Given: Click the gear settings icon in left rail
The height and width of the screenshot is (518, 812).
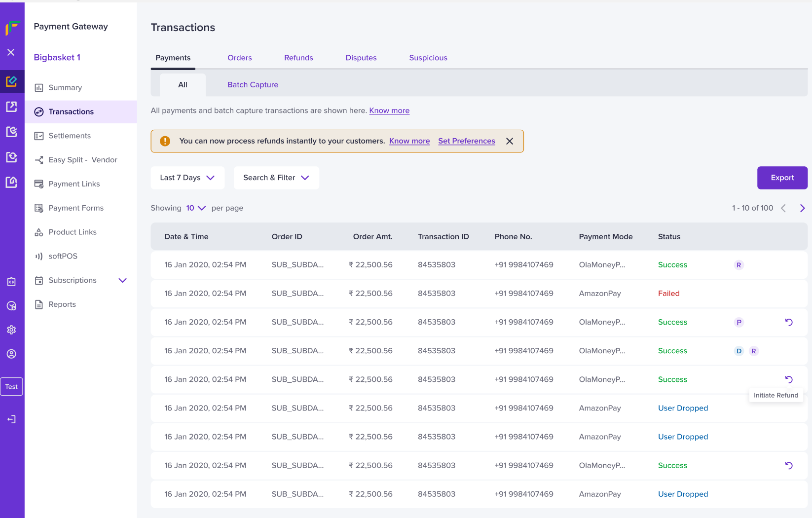Looking at the screenshot, I should tap(11, 330).
